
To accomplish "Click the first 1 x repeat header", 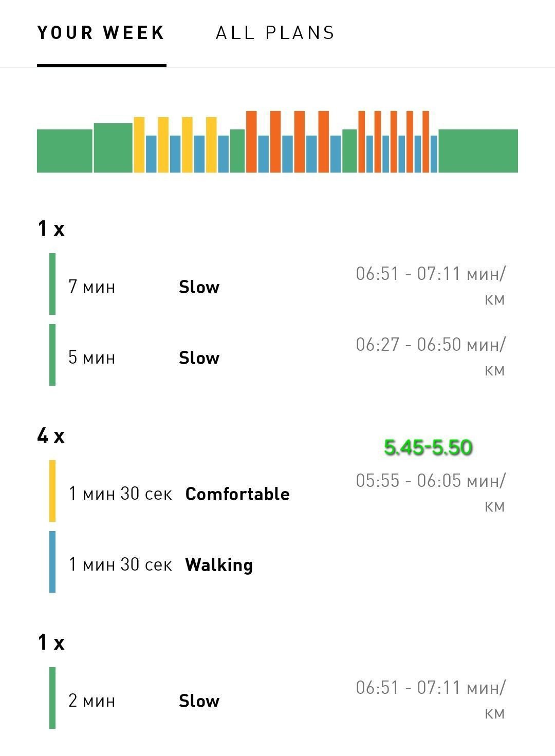I will 51,228.
